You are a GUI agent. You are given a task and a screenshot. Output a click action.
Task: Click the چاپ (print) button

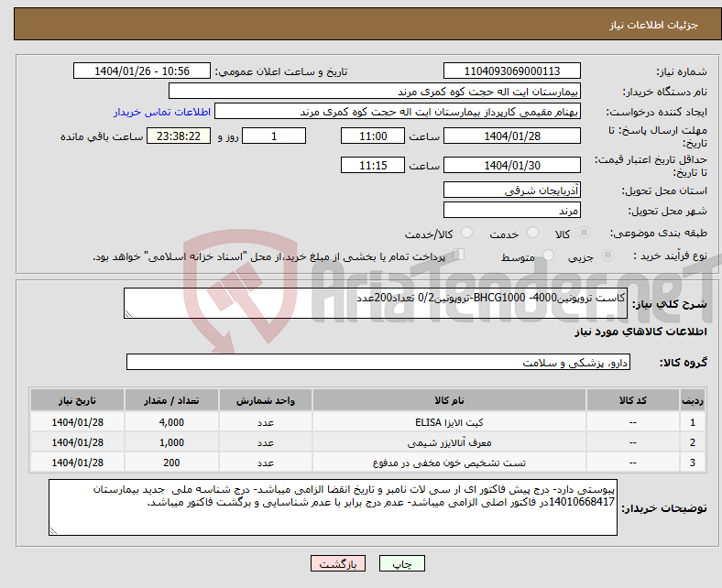coord(401,563)
